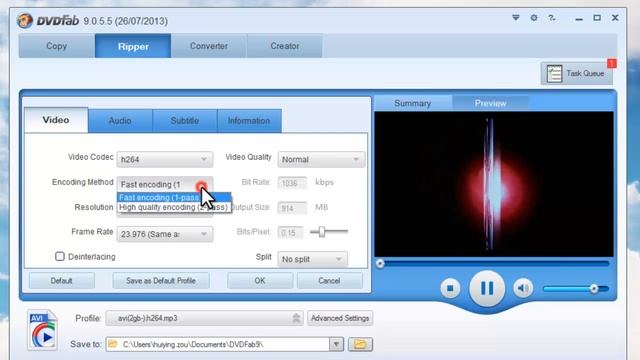Select Fast encoding (1-pass) option
Viewport: 640px width, 360px height.
coord(173,198)
